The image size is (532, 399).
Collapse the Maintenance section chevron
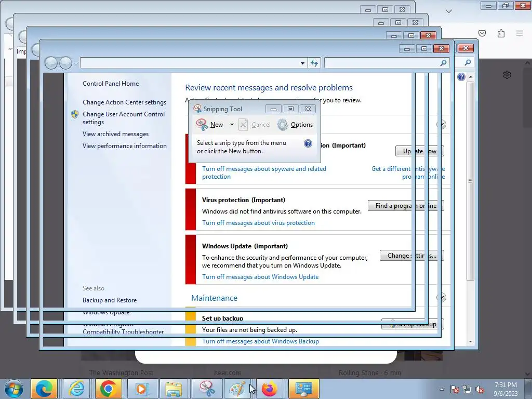(441, 298)
